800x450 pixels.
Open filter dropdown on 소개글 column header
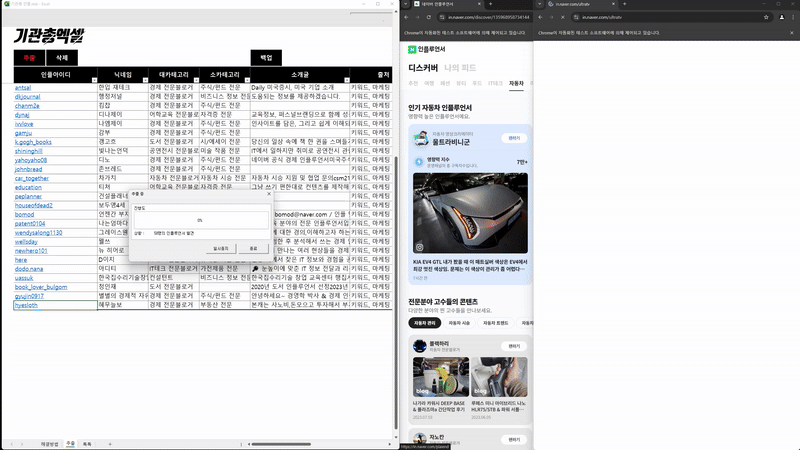[347, 80]
